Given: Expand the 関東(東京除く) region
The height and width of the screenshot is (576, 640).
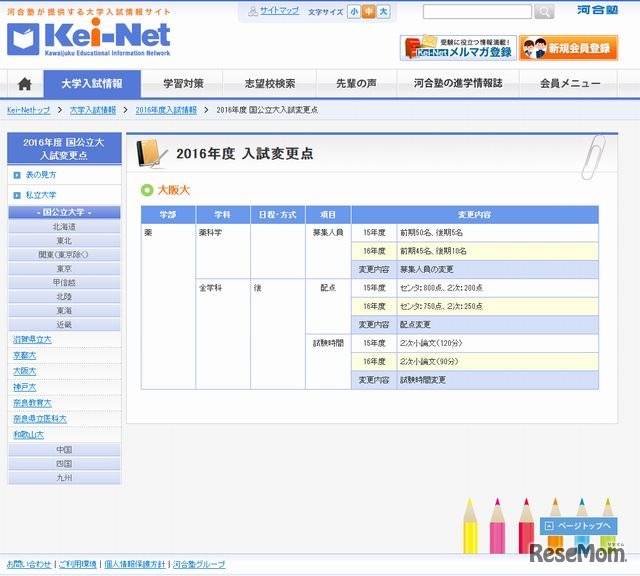Looking at the screenshot, I should click(x=64, y=255).
